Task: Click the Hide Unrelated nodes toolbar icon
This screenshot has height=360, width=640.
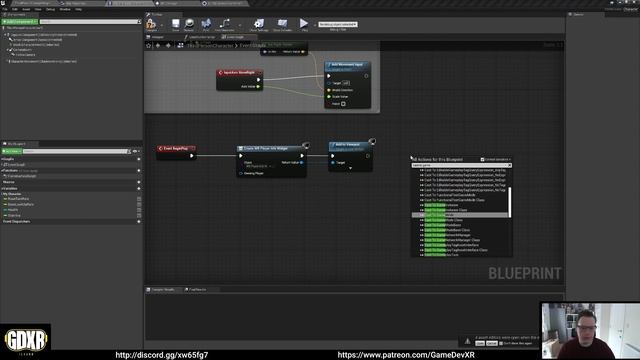Action: [x=224, y=24]
